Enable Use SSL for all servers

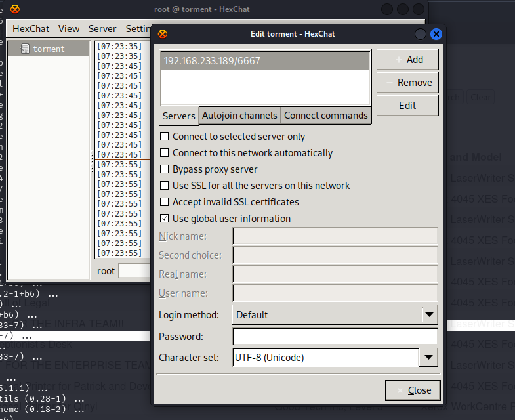(x=164, y=185)
